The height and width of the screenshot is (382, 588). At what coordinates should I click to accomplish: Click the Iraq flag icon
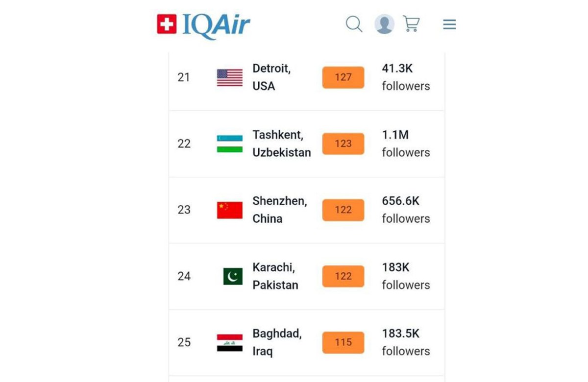[x=230, y=342]
